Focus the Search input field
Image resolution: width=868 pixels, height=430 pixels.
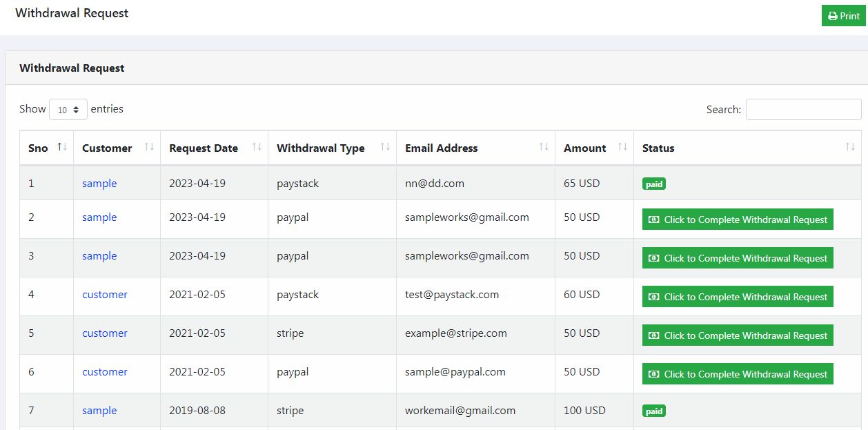tap(803, 110)
